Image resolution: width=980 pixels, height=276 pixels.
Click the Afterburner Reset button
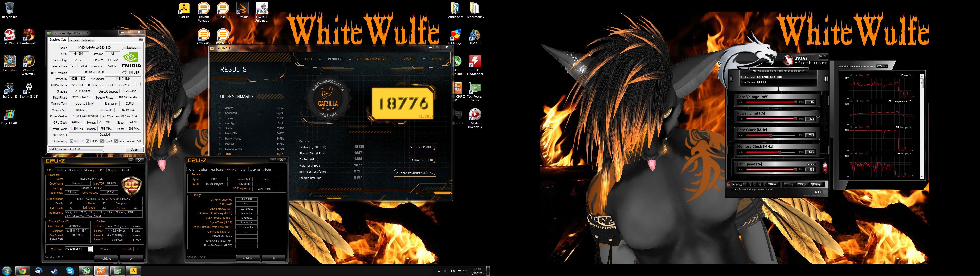(803, 185)
